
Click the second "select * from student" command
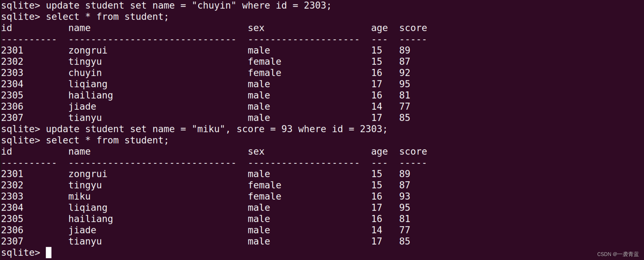[107, 141]
